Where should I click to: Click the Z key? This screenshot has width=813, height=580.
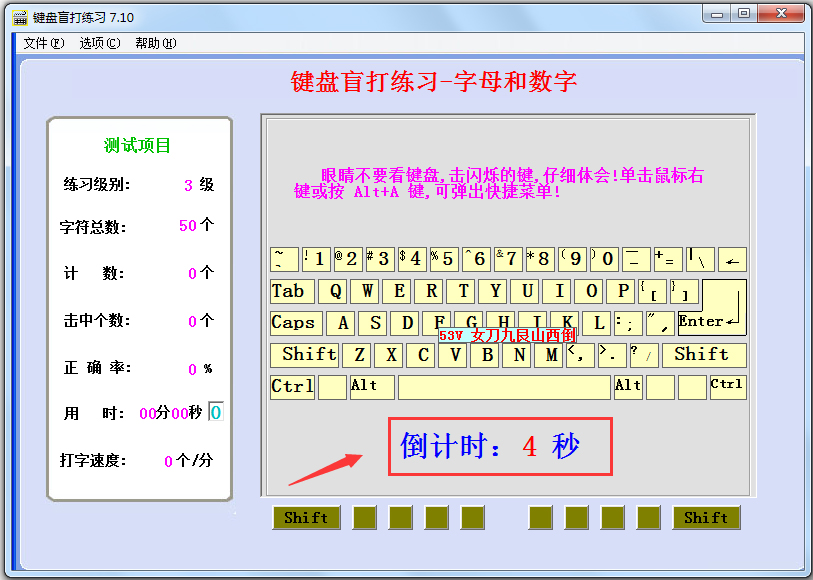pyautogui.click(x=359, y=355)
